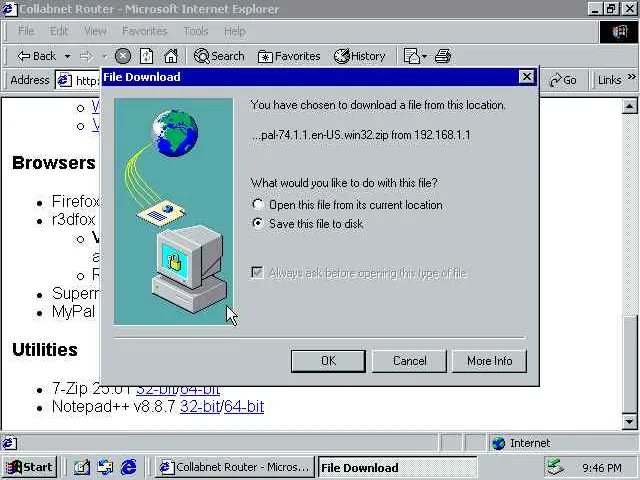Click the Go button by address bar
The height and width of the screenshot is (480, 640).
pyautogui.click(x=563, y=80)
